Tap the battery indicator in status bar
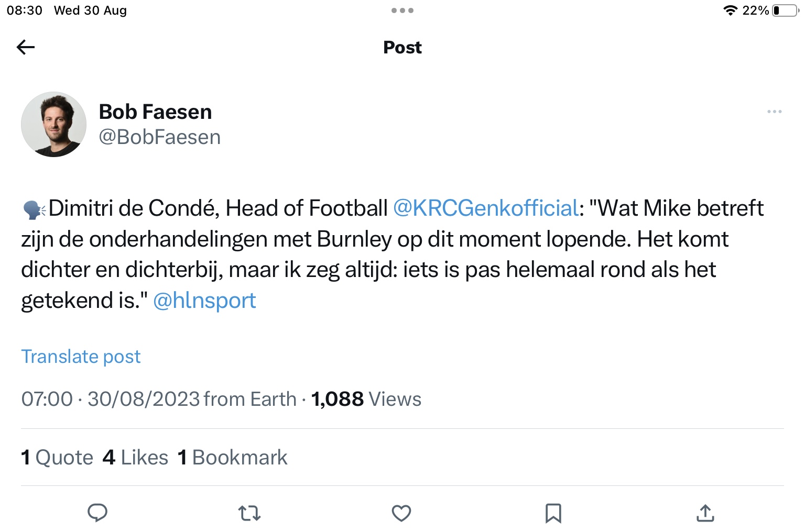Screen dimensions: 805x532 (785, 10)
